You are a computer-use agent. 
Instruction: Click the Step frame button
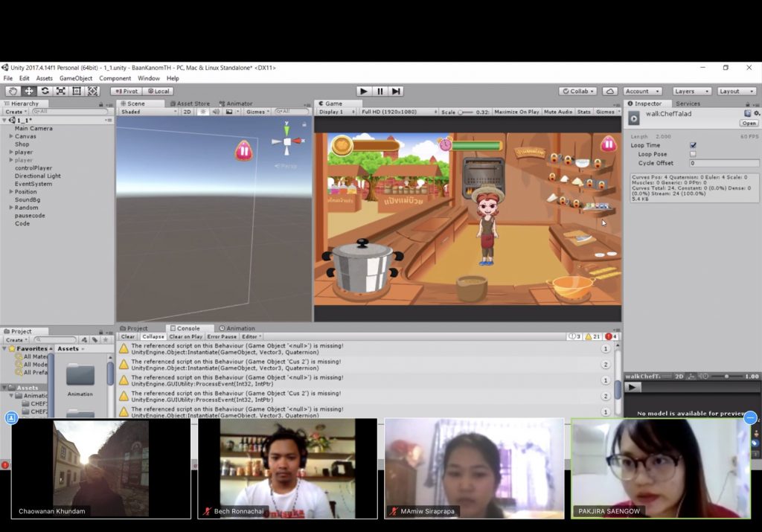[396, 91]
